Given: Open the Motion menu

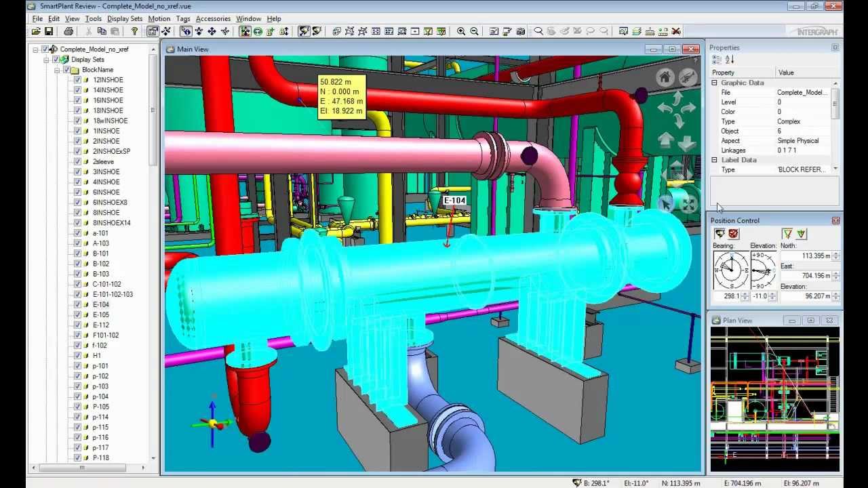Looking at the screenshot, I should (159, 18).
